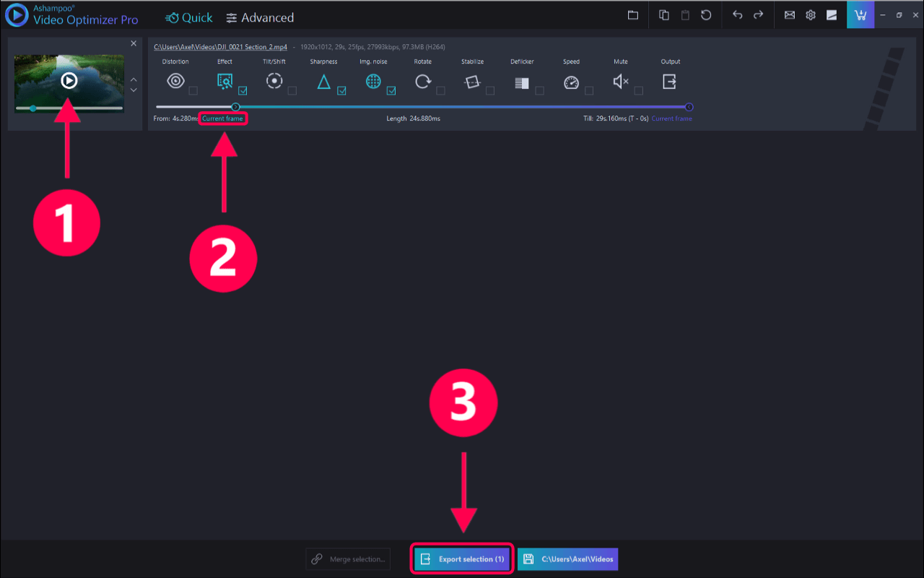Move the video up with the chevron arrow
The width and height of the screenshot is (924, 578).
(134, 79)
